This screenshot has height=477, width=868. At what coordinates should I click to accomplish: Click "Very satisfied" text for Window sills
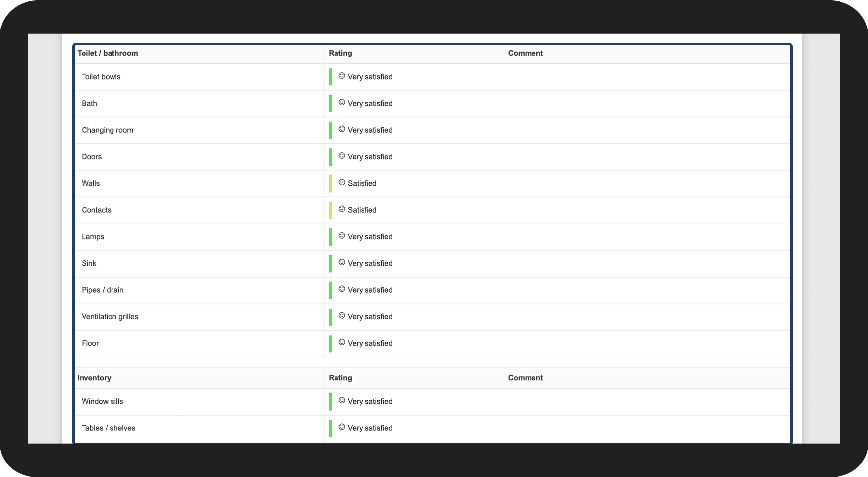pyautogui.click(x=370, y=401)
